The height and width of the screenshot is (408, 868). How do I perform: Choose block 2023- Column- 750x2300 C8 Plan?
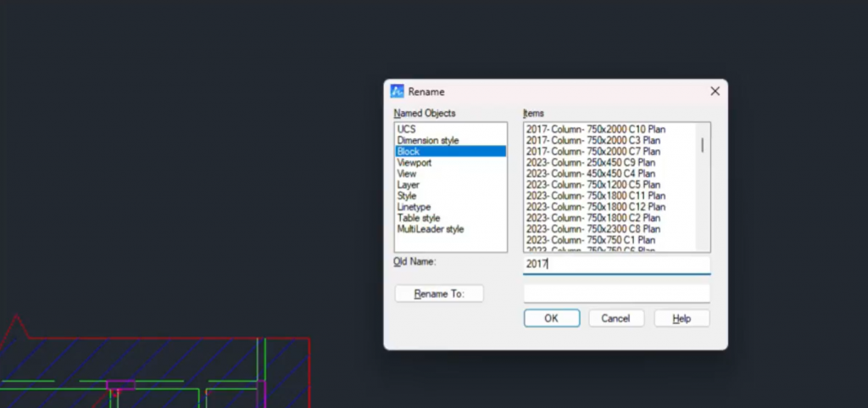(x=593, y=229)
